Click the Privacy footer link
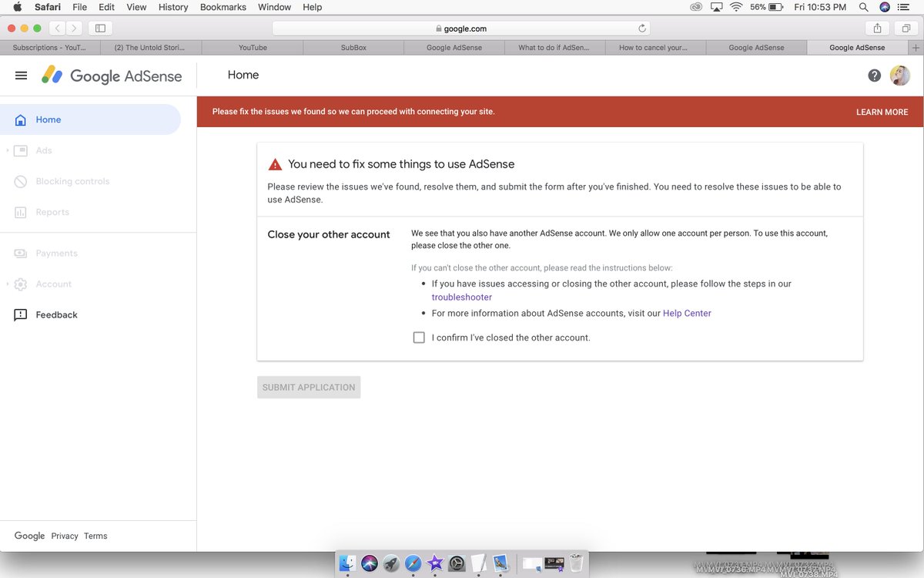This screenshot has height=578, width=924. click(x=65, y=536)
